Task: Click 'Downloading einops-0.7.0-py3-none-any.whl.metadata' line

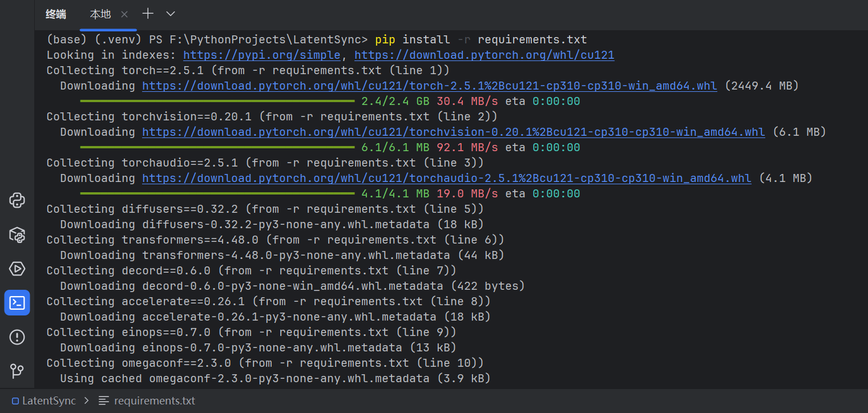Action: coord(259,348)
